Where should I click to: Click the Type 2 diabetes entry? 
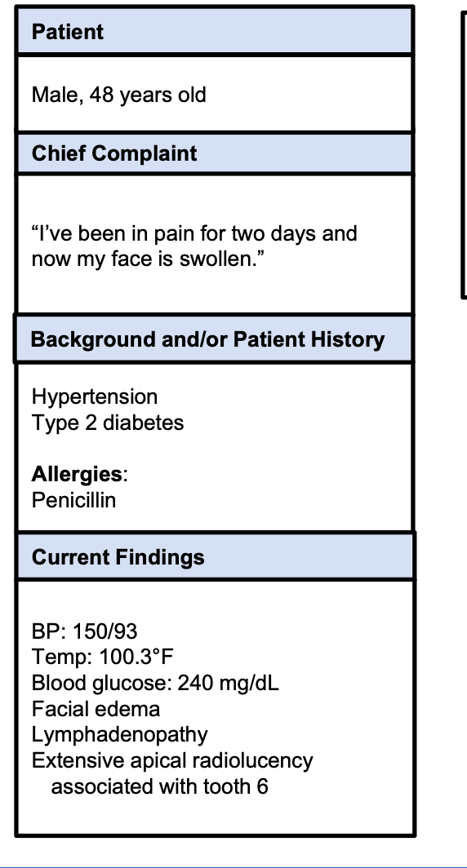(x=108, y=423)
